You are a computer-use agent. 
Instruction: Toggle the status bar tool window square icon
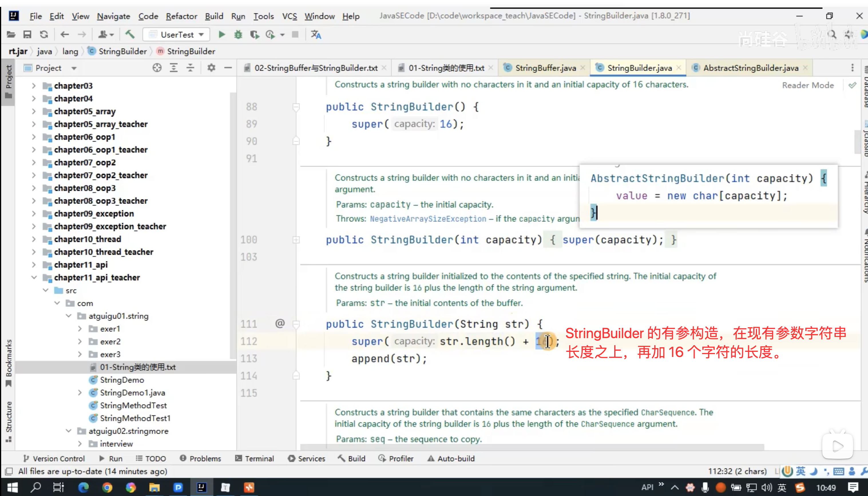pyautogui.click(x=9, y=471)
